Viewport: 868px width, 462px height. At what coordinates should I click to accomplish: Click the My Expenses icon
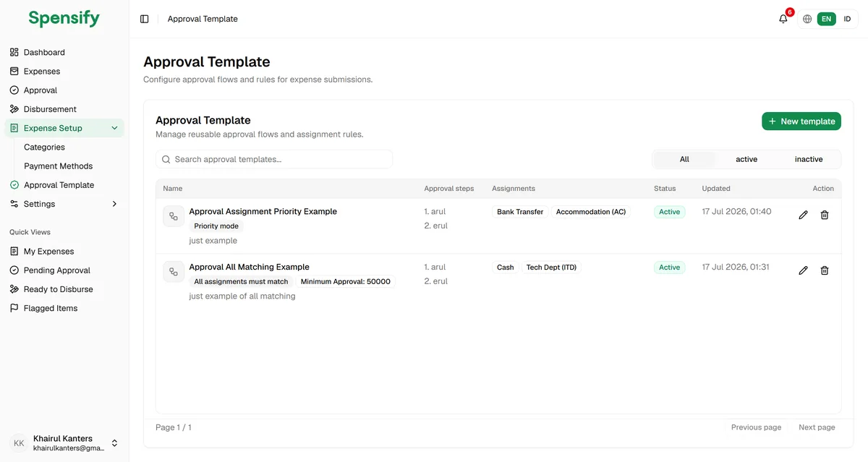point(14,252)
